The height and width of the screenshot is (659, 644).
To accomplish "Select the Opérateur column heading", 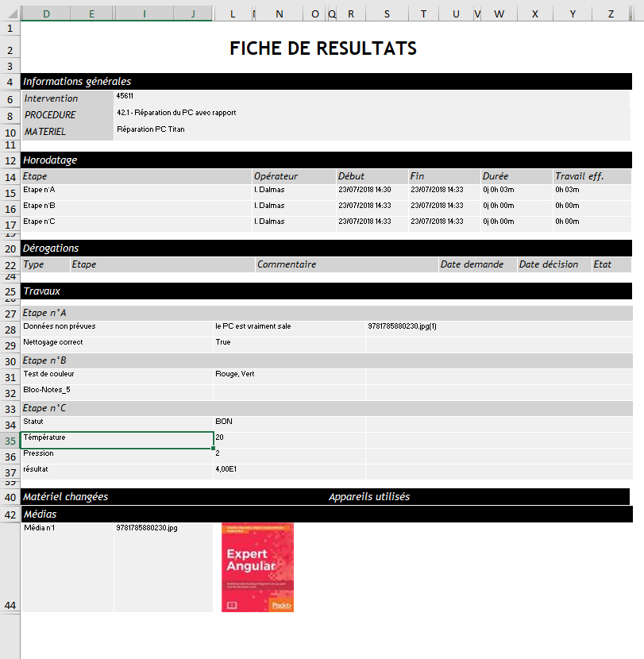I will coord(294,176).
